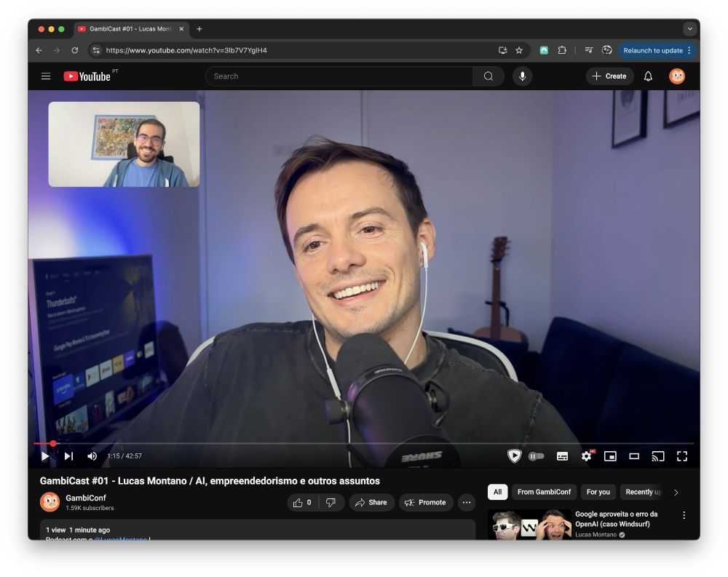Image resolution: width=728 pixels, height=577 pixels.
Task: Go to YouTube home via logo
Action: pyautogui.click(x=87, y=76)
